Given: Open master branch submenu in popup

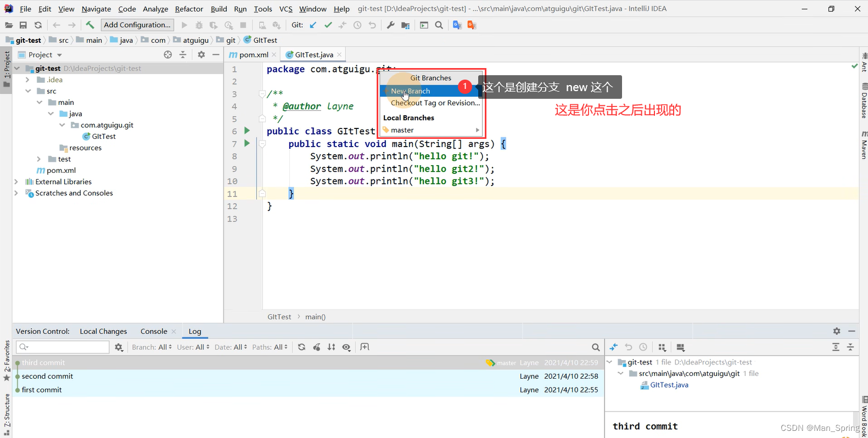Looking at the screenshot, I should pos(430,130).
